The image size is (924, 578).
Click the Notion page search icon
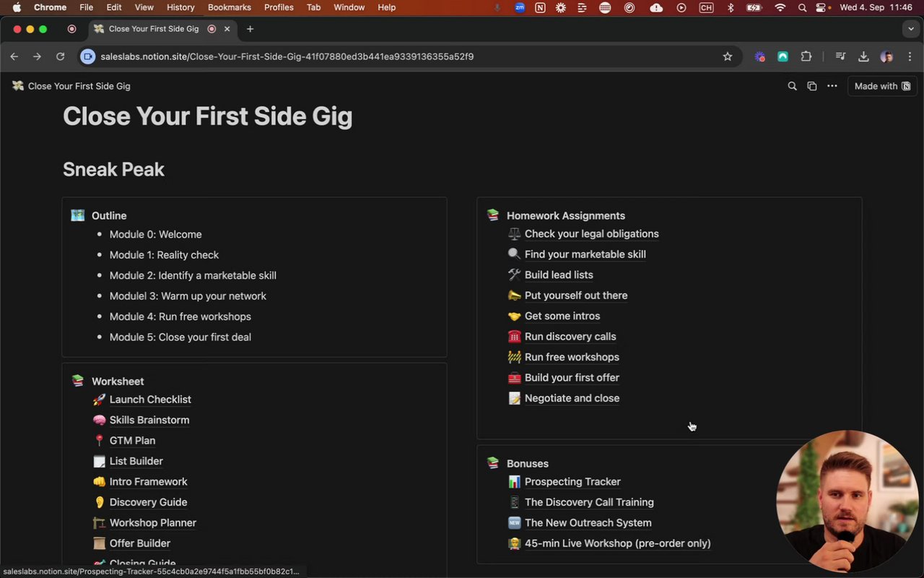tap(792, 86)
